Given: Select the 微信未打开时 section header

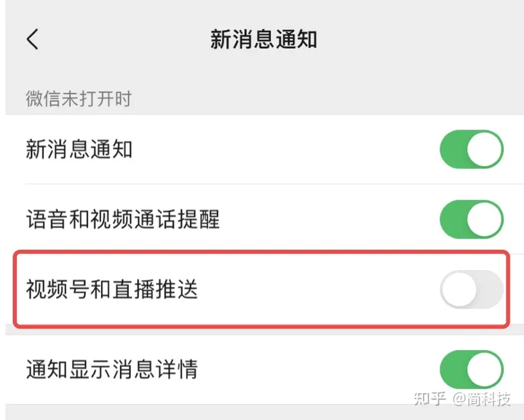Looking at the screenshot, I should coord(79,99).
